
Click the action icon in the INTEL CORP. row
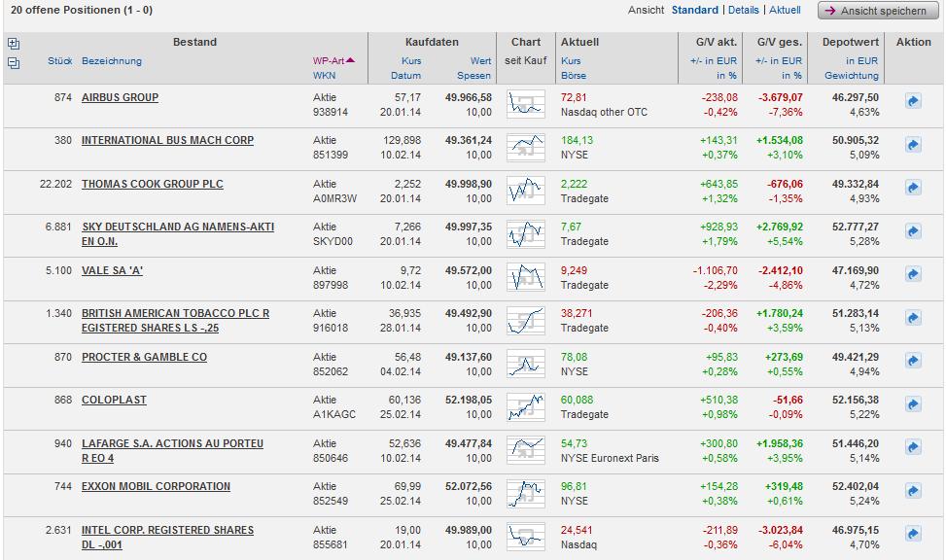point(913,534)
